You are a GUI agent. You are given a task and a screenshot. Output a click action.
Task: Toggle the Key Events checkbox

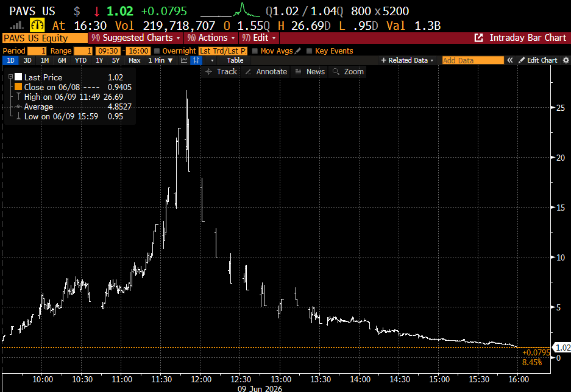coord(310,51)
